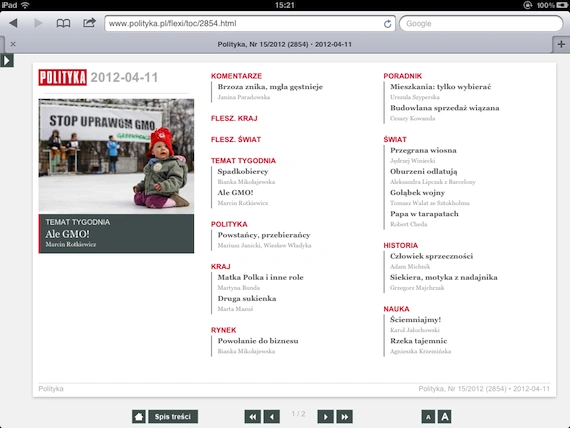
Task: Open article Mieszkania: tylko wybierać
Action: click(x=441, y=87)
